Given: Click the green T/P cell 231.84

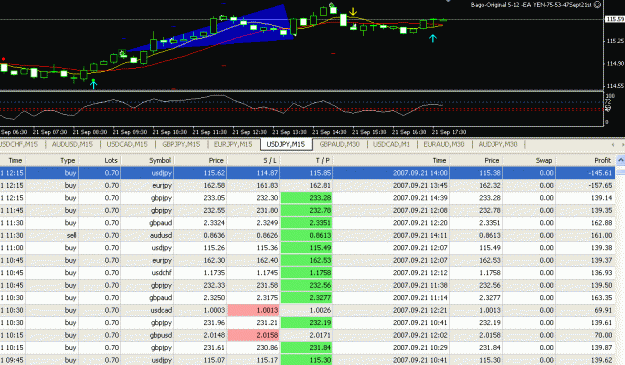Looking at the screenshot, I should coord(306,347).
